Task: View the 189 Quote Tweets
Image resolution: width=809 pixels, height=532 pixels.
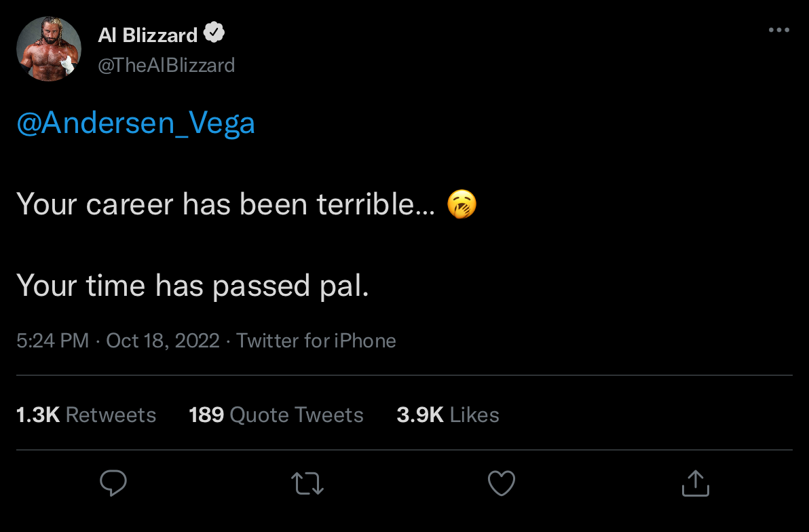Action: [x=276, y=415]
